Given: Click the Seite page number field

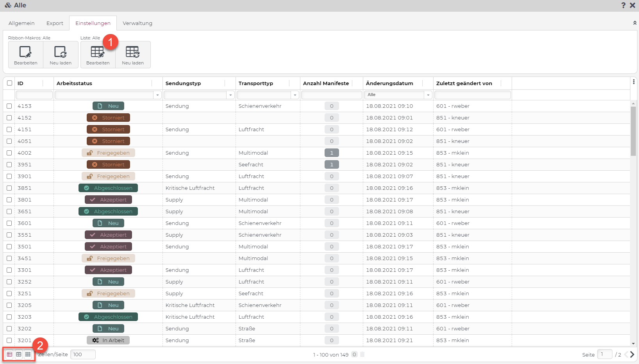Looking at the screenshot, I should coord(605,354).
